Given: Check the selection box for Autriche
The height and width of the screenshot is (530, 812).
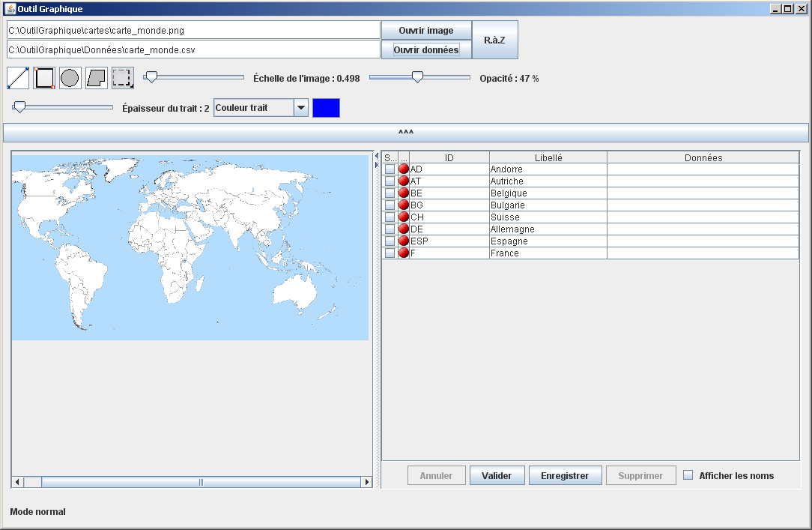Looking at the screenshot, I should (x=390, y=181).
